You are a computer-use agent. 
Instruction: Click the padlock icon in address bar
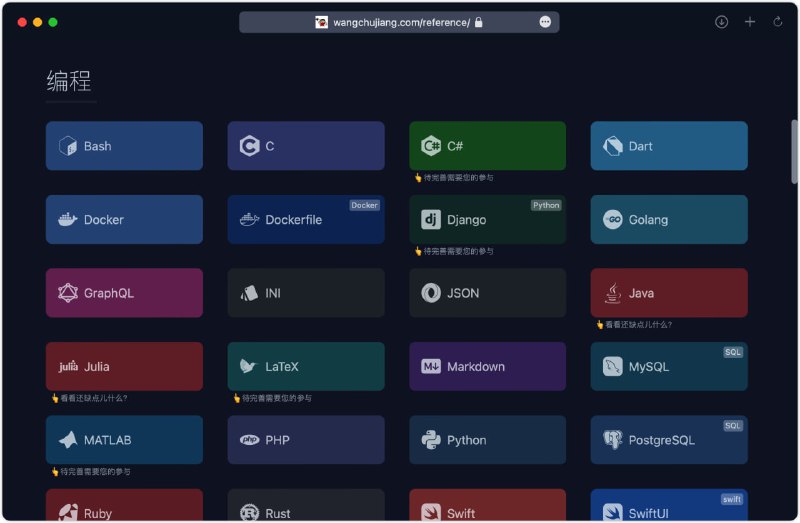click(x=479, y=22)
